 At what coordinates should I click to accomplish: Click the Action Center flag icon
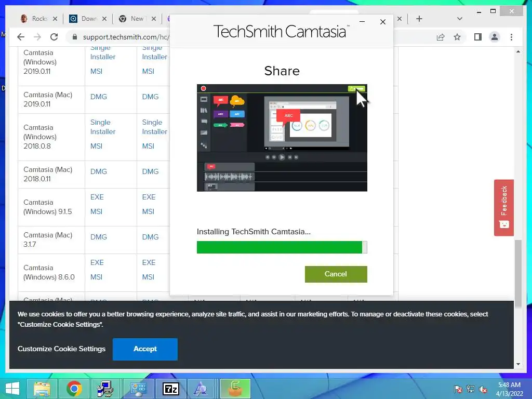(x=458, y=389)
